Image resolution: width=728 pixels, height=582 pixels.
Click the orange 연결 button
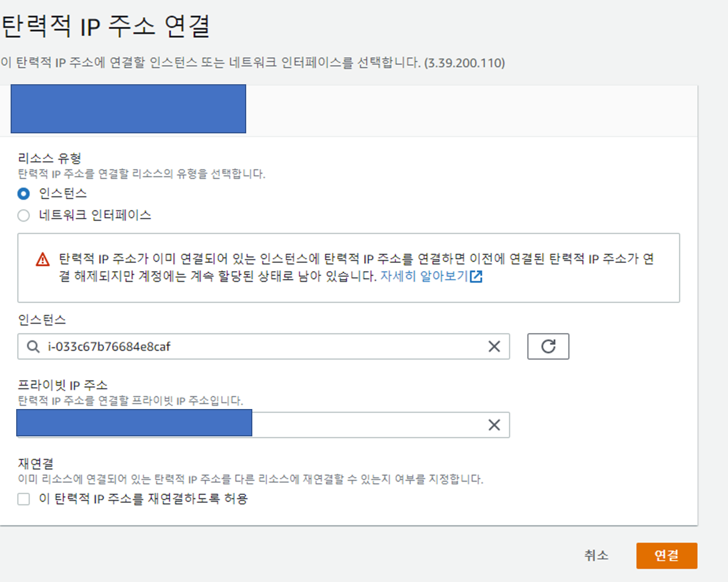667,556
